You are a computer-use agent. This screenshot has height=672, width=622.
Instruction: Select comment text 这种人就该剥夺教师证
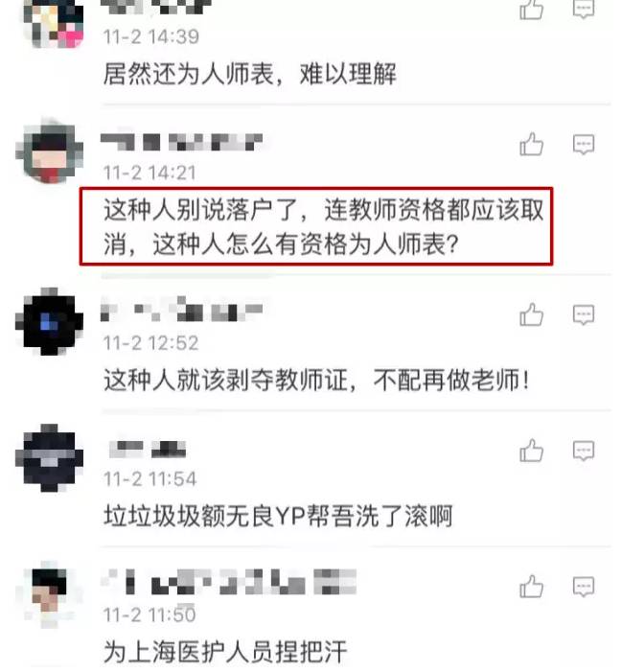point(225,380)
